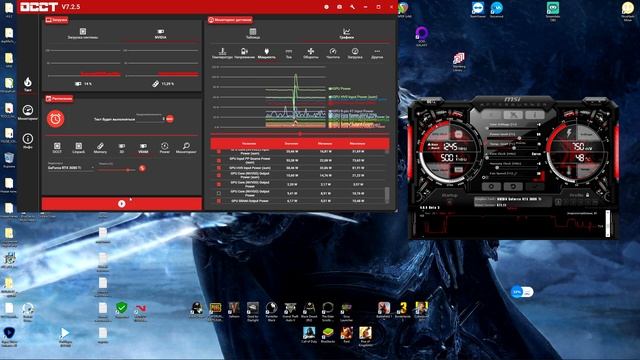
Task: Select the Power test type
Action: coord(164,148)
